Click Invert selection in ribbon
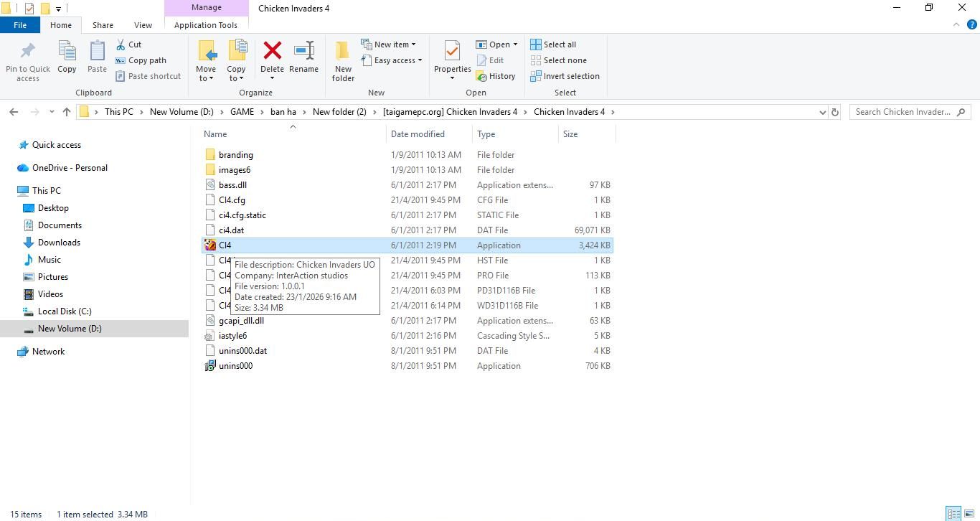The height and width of the screenshot is (521, 980). click(565, 76)
